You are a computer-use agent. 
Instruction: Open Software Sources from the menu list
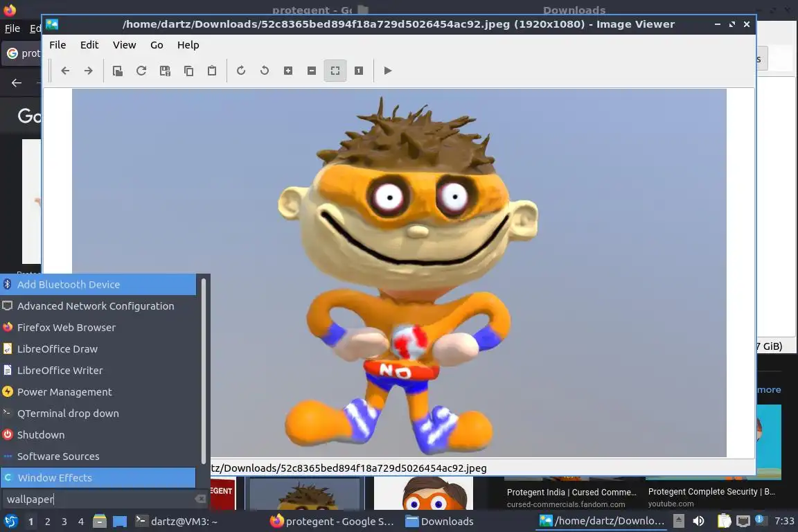98,456
